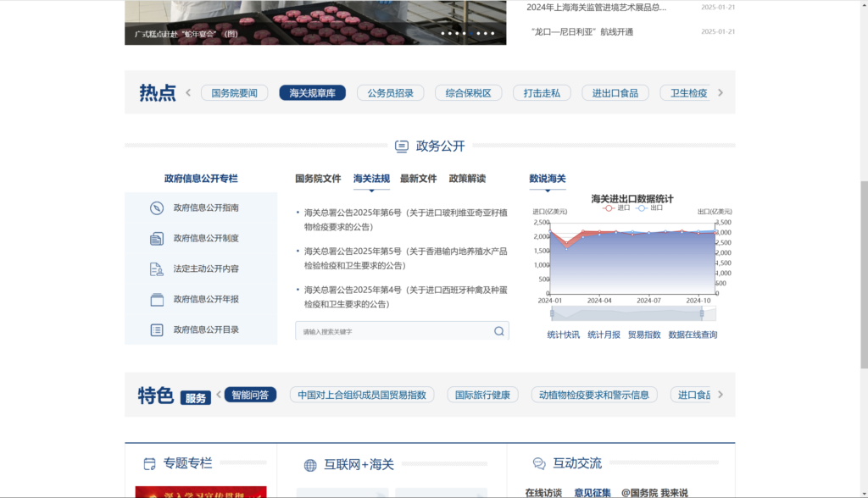Open 中国对上合组织成员国贸易指数
The width and height of the screenshot is (868, 498).
362,395
